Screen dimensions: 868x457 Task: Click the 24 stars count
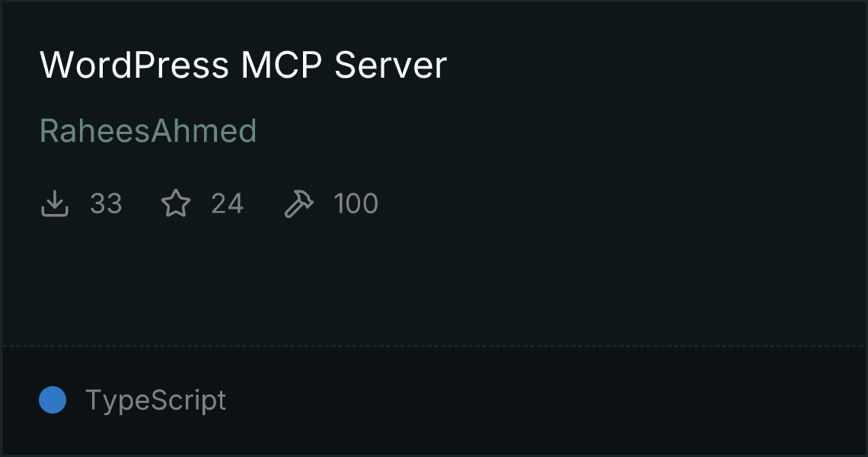tap(227, 203)
